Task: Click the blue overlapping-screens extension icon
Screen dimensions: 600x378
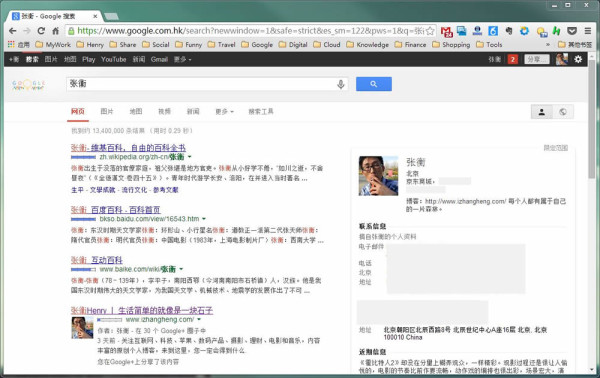Action: [x=462, y=31]
